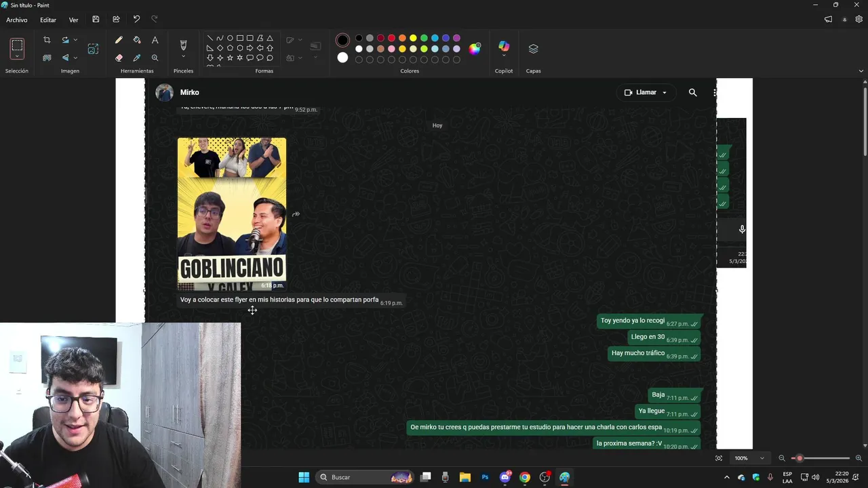Image resolution: width=868 pixels, height=488 pixels.
Task: Click the edit colors wheel
Action: pyautogui.click(x=475, y=48)
